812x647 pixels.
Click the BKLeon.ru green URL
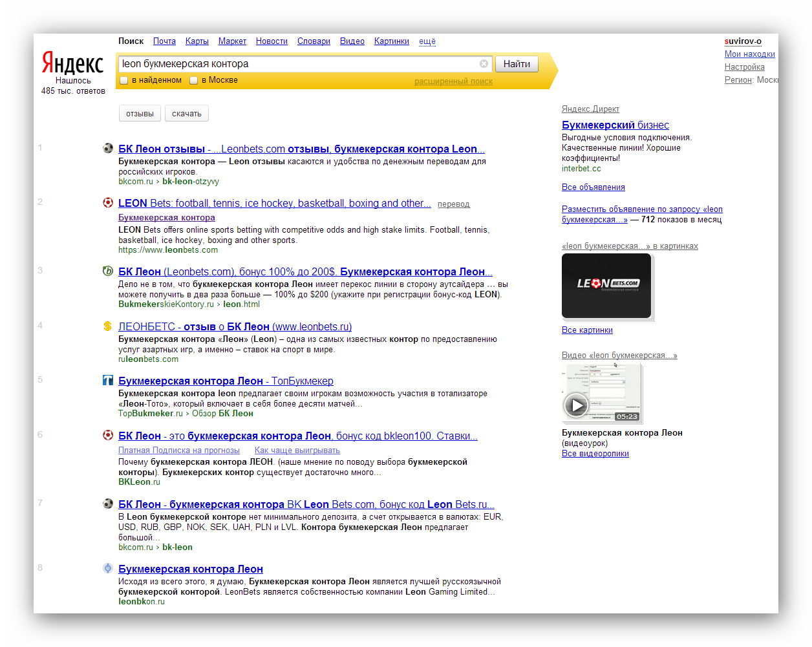pyautogui.click(x=139, y=482)
